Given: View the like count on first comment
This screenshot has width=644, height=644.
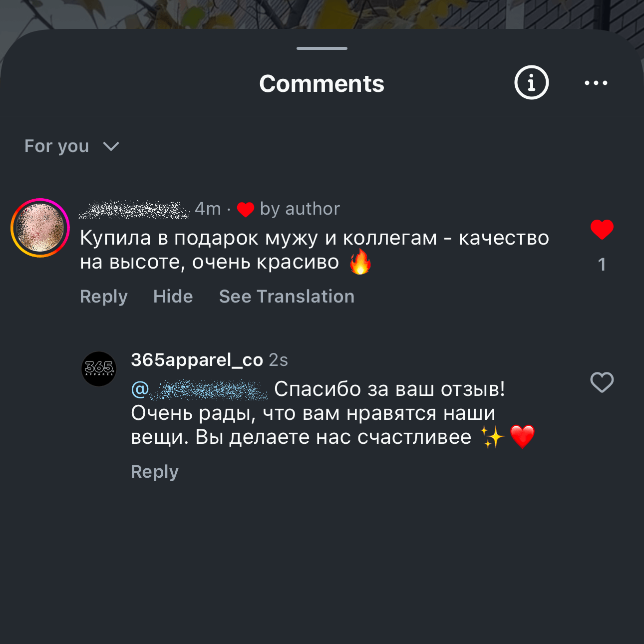Looking at the screenshot, I should (x=602, y=265).
